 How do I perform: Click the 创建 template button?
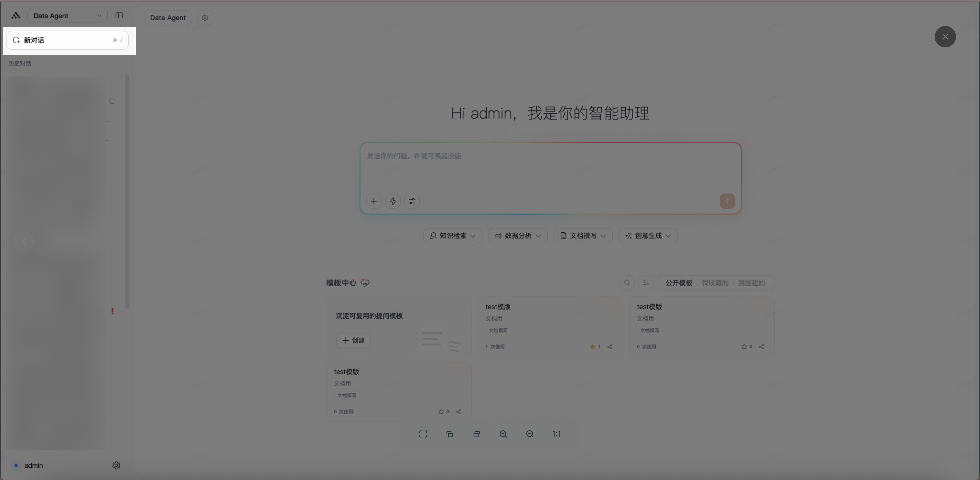click(353, 340)
